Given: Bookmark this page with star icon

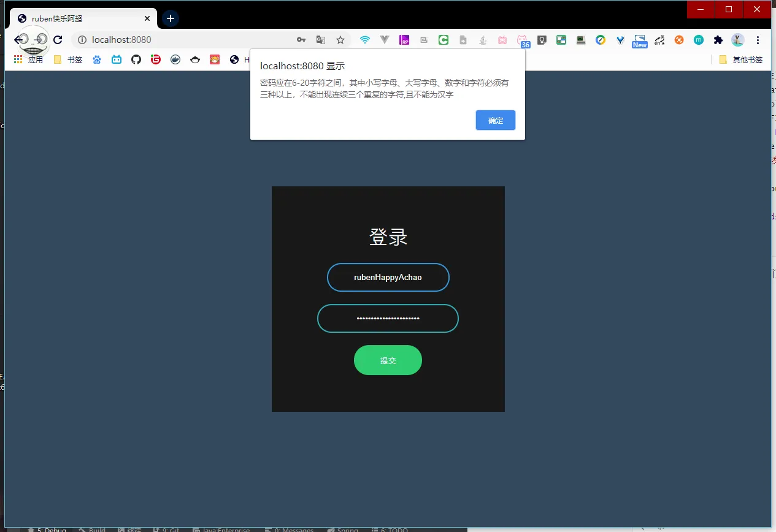Looking at the screenshot, I should pos(340,40).
